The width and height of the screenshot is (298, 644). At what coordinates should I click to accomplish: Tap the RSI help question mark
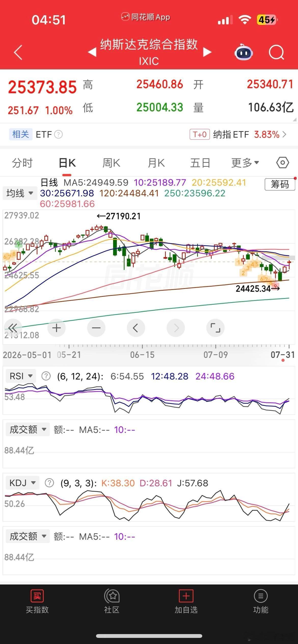(x=46, y=376)
